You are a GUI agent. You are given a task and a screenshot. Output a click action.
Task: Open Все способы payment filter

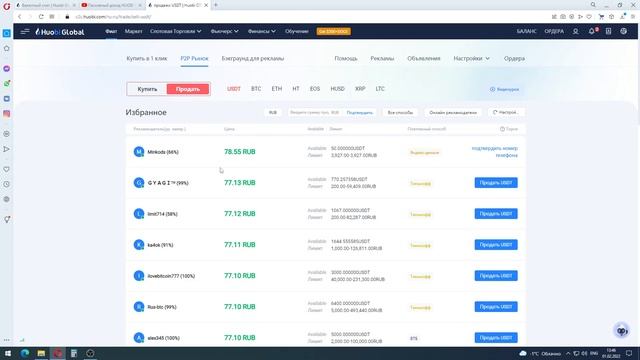point(400,112)
